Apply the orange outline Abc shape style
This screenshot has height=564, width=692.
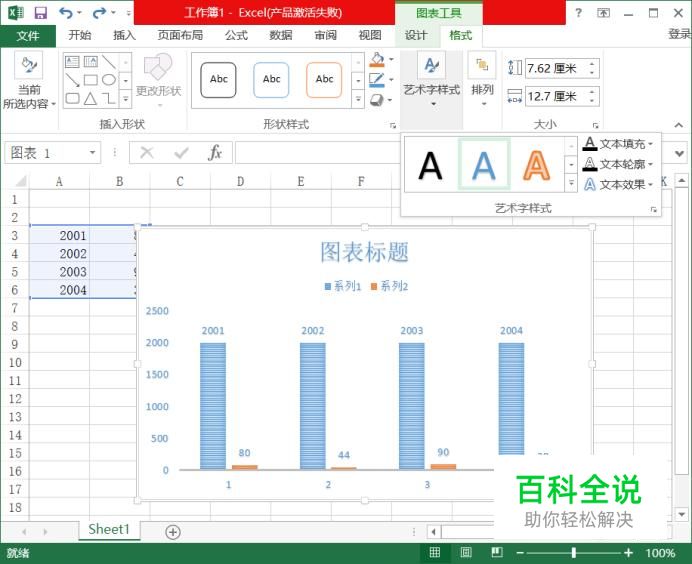pyautogui.click(x=324, y=80)
